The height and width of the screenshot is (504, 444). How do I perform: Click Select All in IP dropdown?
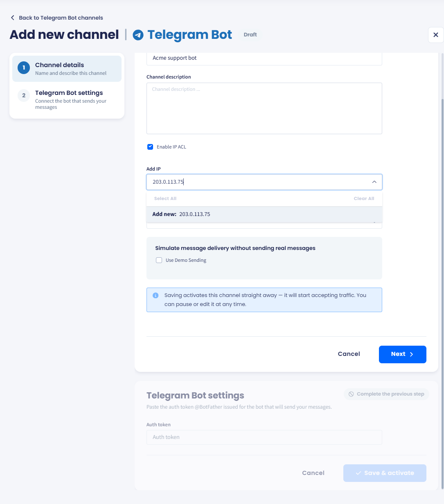(165, 198)
